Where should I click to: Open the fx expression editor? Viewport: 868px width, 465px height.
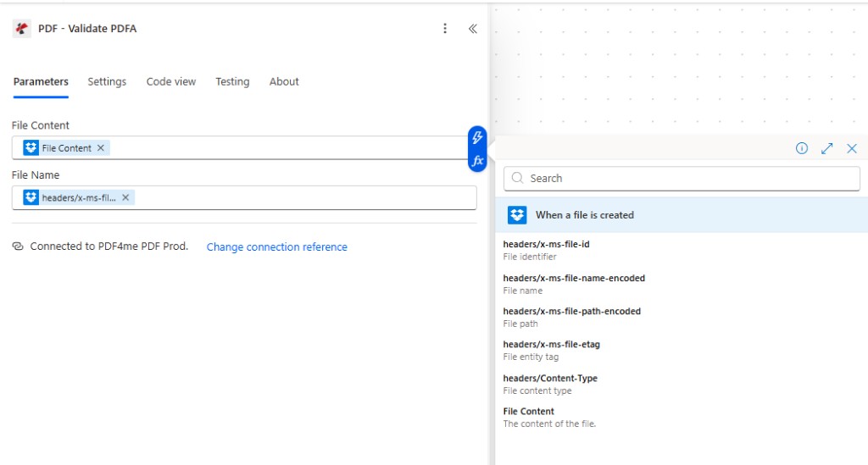coord(477,160)
